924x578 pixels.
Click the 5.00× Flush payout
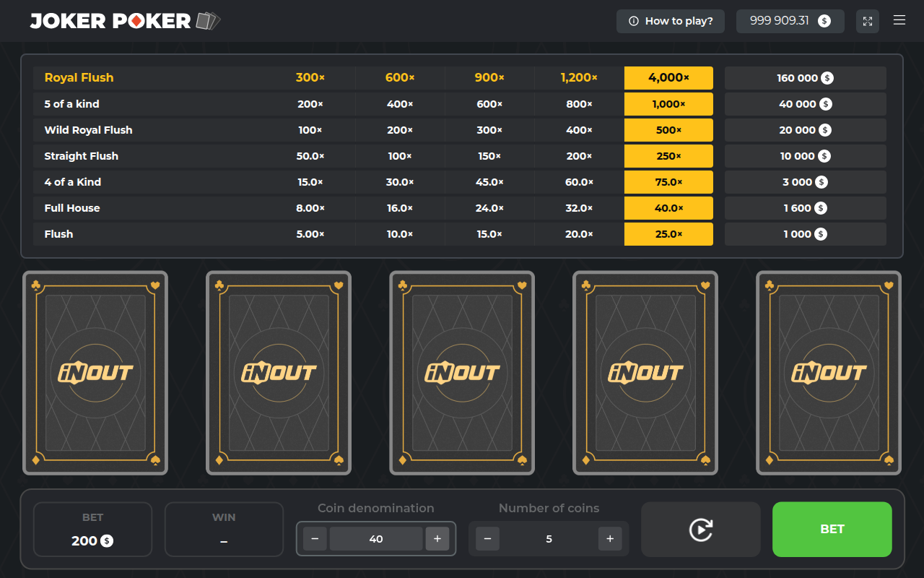click(310, 234)
